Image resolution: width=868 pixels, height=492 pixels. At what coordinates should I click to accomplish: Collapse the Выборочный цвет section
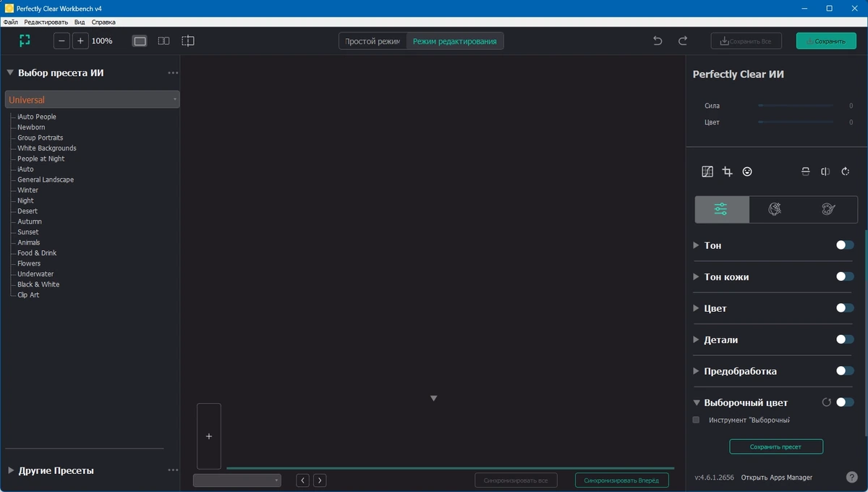(696, 402)
